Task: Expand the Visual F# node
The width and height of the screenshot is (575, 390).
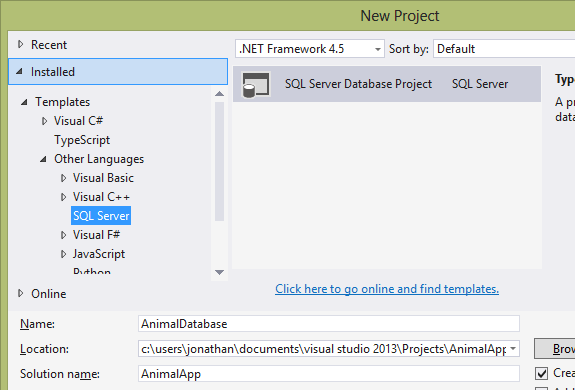Action: (x=63, y=235)
